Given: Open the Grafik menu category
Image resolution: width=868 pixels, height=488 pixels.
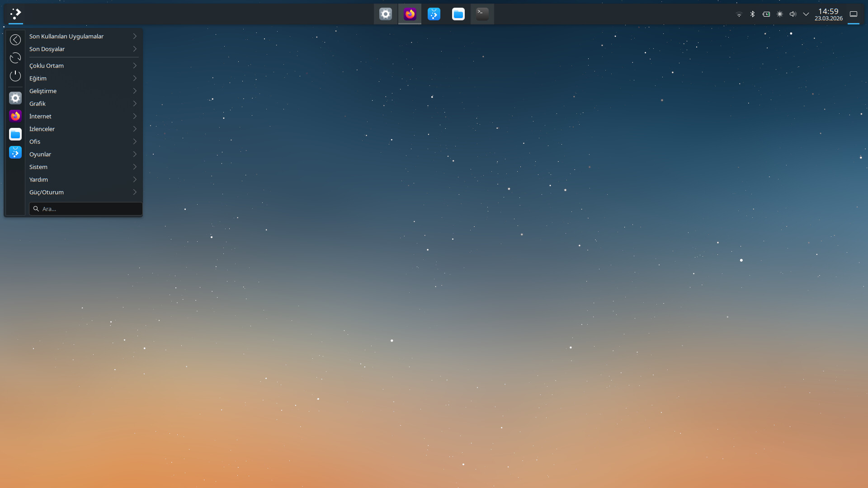Looking at the screenshot, I should point(38,103).
